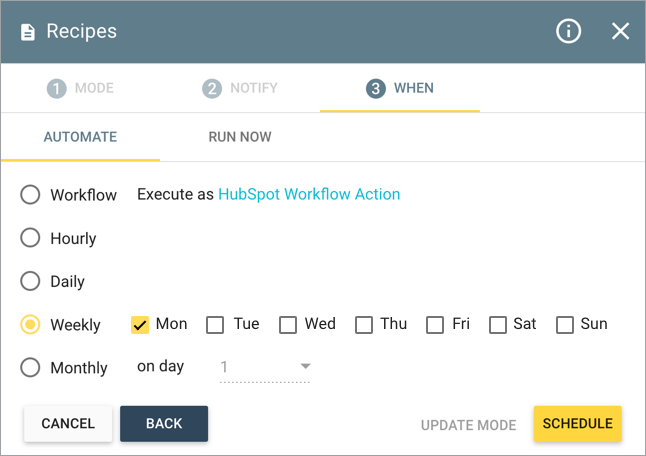Open HubSpot Workflow Action link

309,194
